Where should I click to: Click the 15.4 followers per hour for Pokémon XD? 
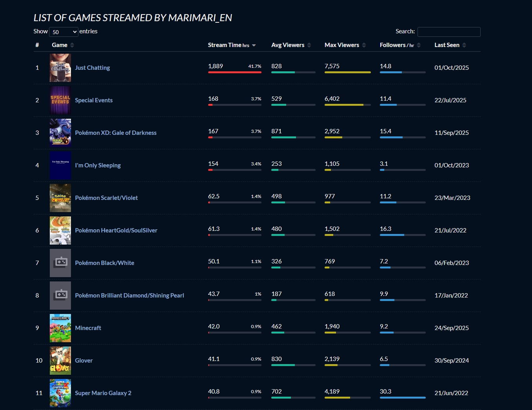386,131
